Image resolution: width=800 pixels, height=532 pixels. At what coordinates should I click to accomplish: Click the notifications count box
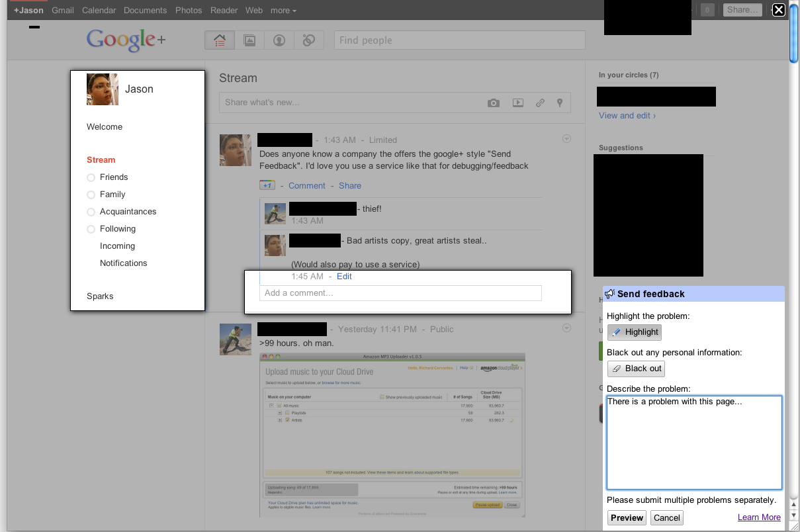(707, 10)
